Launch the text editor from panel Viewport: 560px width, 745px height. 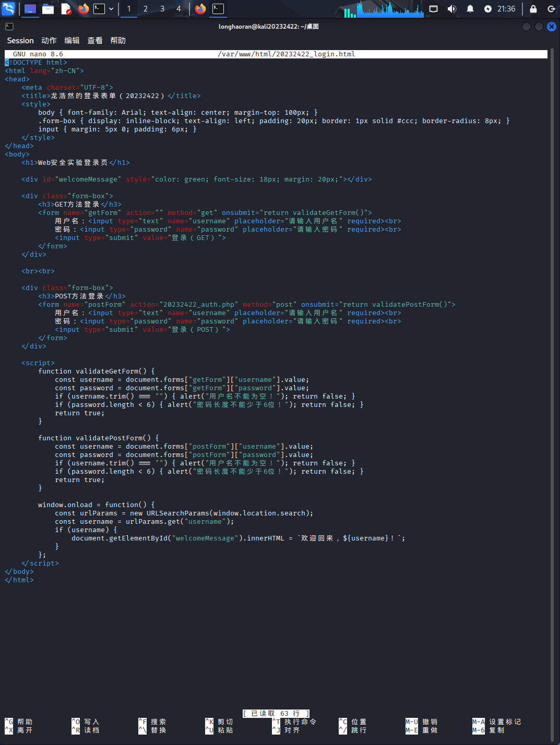click(x=66, y=9)
